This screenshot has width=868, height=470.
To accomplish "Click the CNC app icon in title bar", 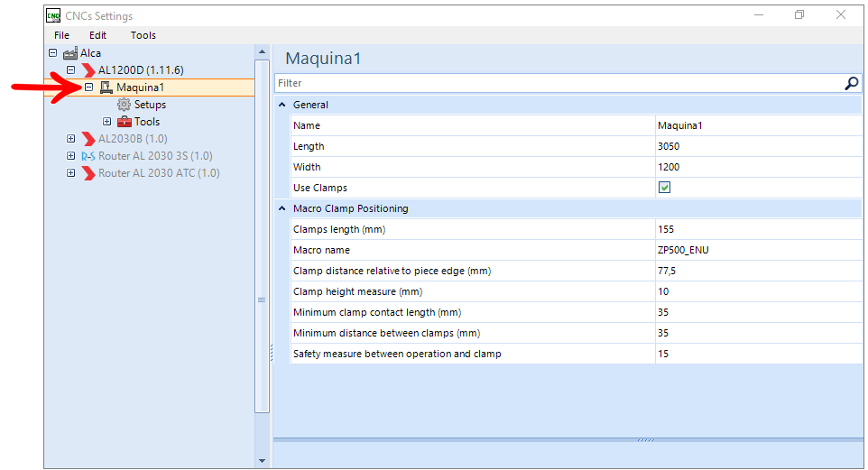I will coord(53,15).
